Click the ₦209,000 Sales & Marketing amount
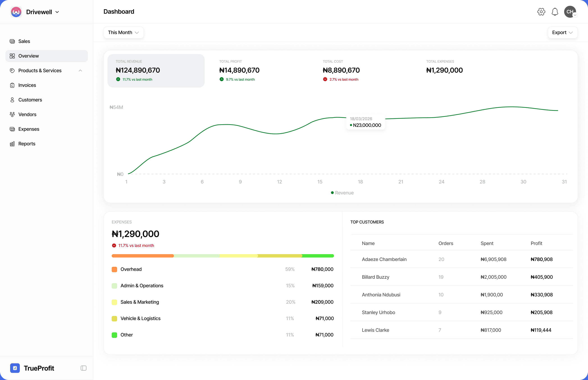Image resolution: width=588 pixels, height=380 pixels. (x=322, y=302)
